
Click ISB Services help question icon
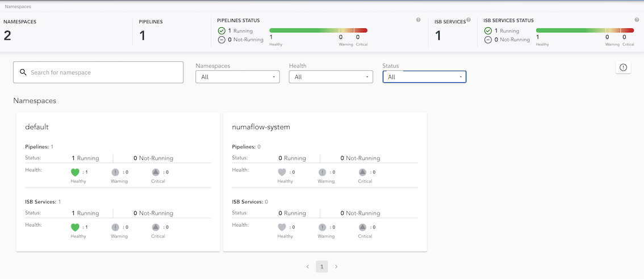(469, 20)
